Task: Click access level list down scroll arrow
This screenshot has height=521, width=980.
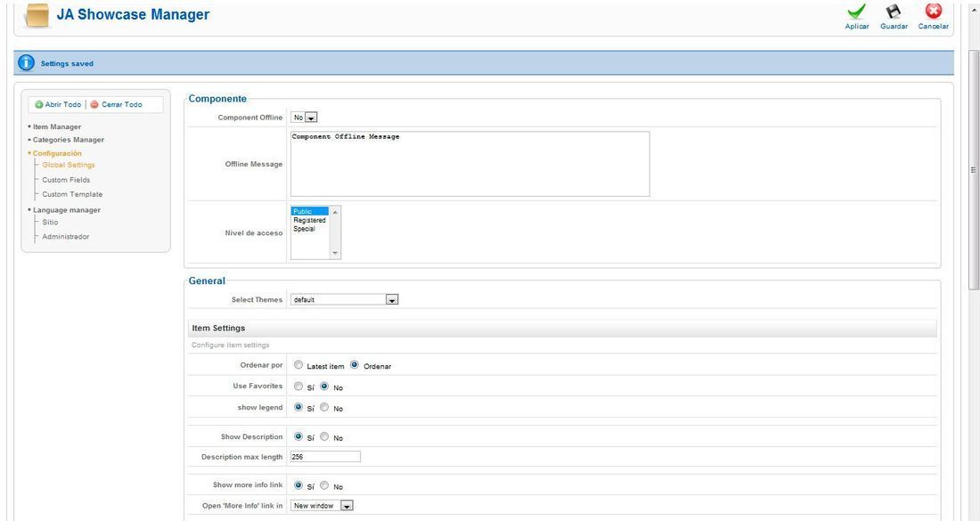Action: pyautogui.click(x=335, y=253)
